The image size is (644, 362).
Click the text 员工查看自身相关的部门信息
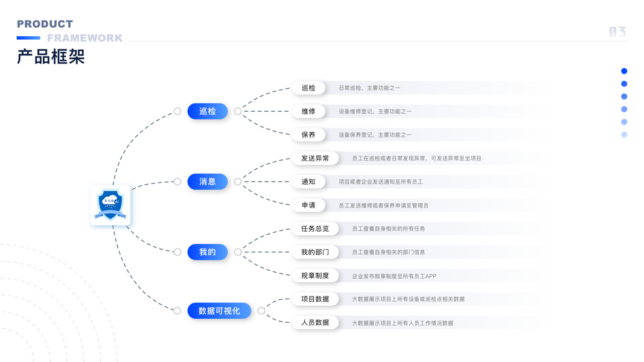point(389,252)
